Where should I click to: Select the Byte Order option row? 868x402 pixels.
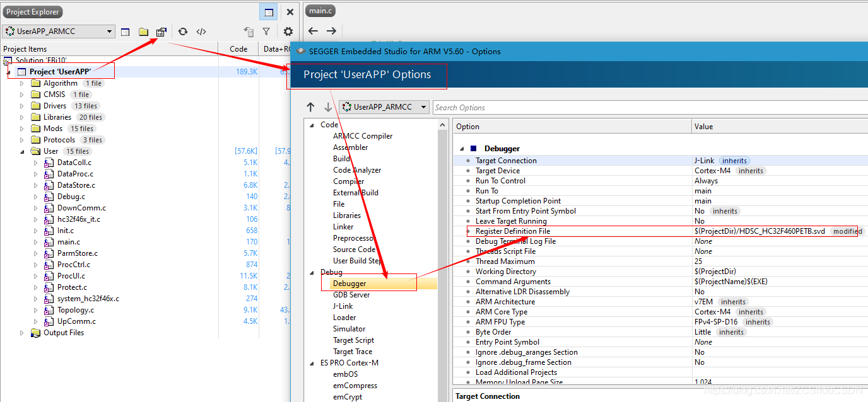660,332
